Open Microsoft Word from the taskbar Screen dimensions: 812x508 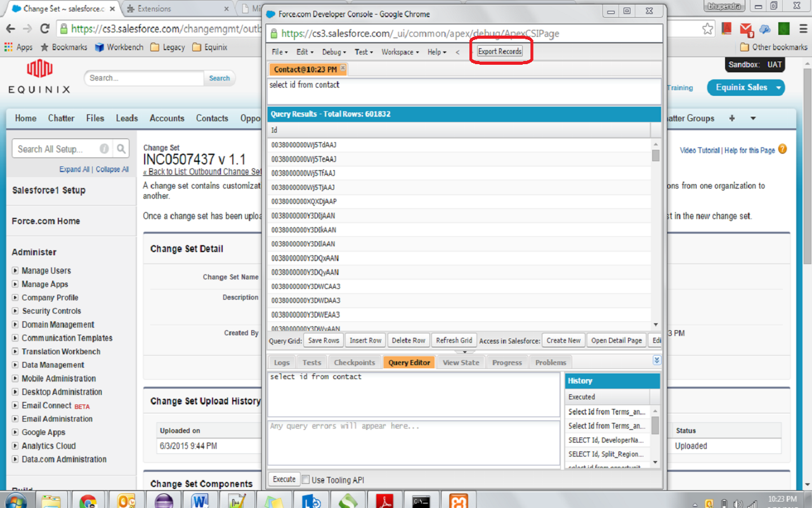tap(199, 501)
